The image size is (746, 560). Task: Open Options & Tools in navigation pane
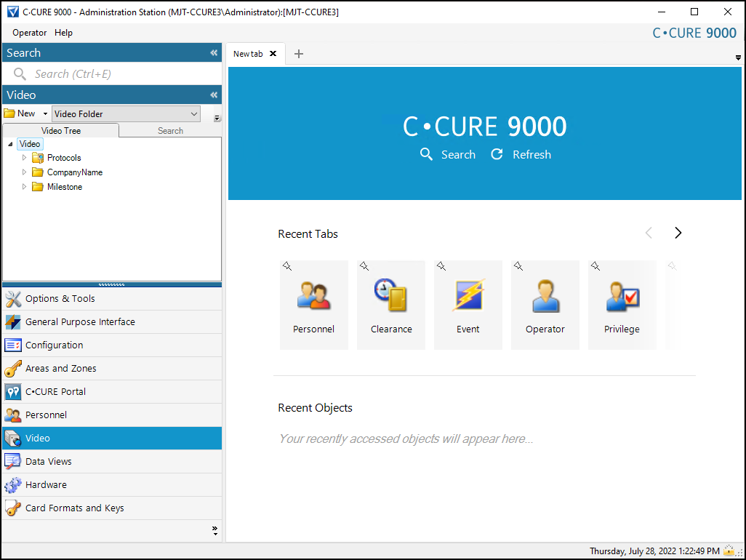coord(60,299)
